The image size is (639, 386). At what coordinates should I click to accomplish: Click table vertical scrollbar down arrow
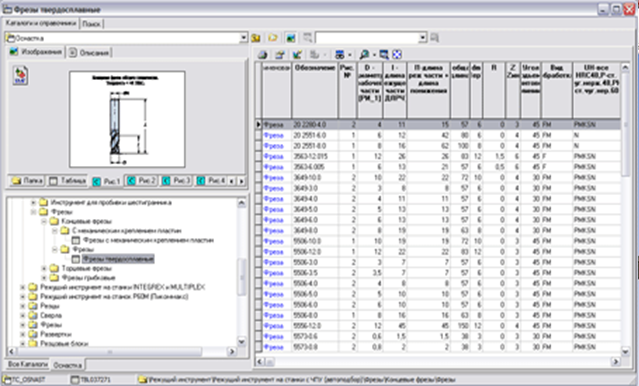[626, 351]
